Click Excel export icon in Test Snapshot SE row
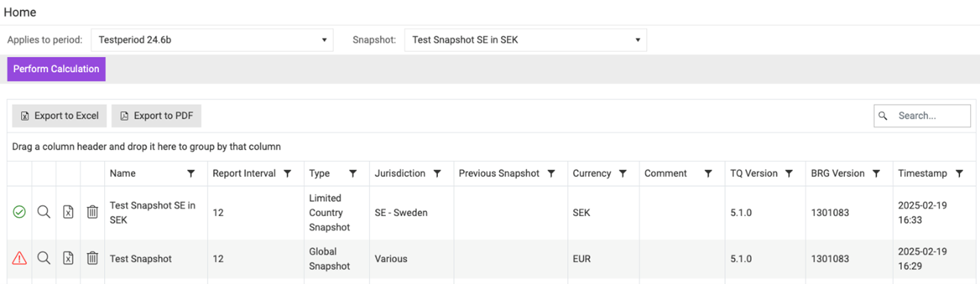 [69, 213]
